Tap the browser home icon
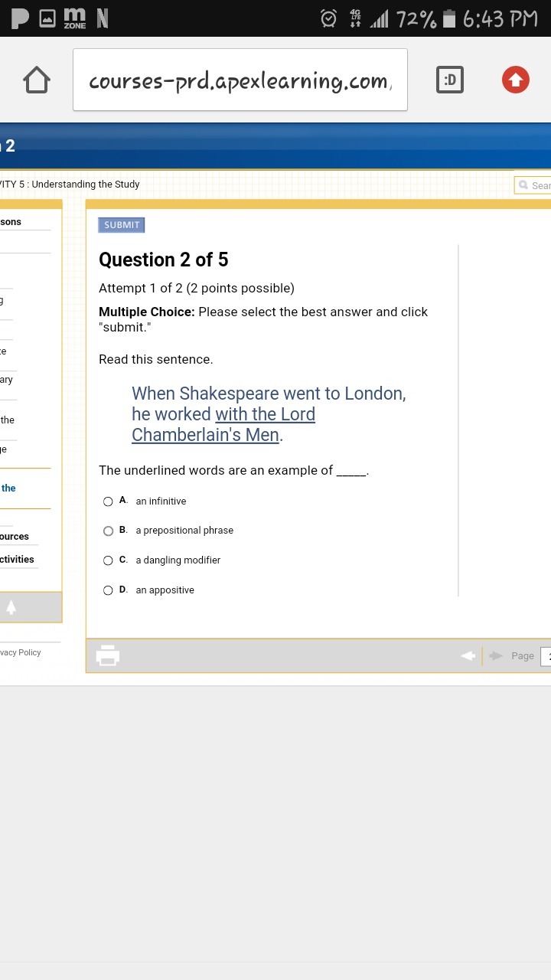Viewport: 551px width, 980px height. [37, 80]
